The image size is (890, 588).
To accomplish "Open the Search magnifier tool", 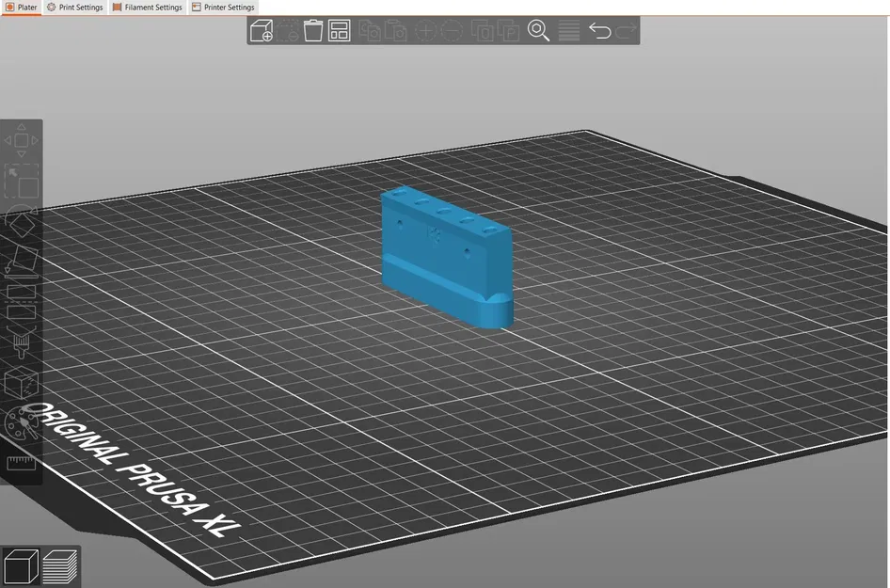I will 538,31.
